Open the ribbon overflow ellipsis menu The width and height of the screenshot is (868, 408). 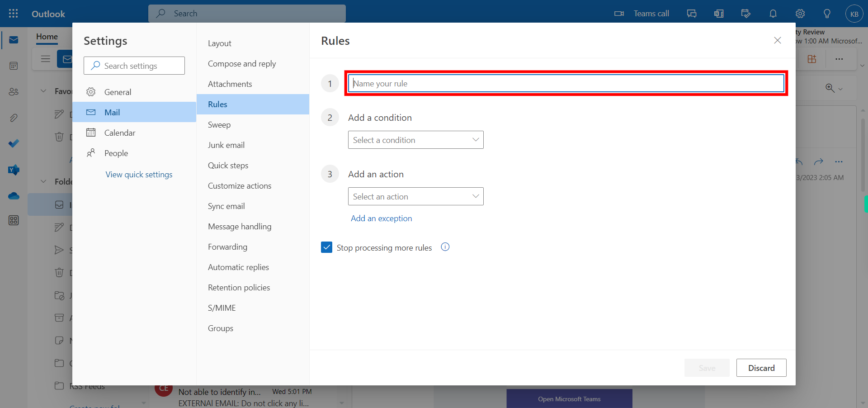[x=839, y=59]
